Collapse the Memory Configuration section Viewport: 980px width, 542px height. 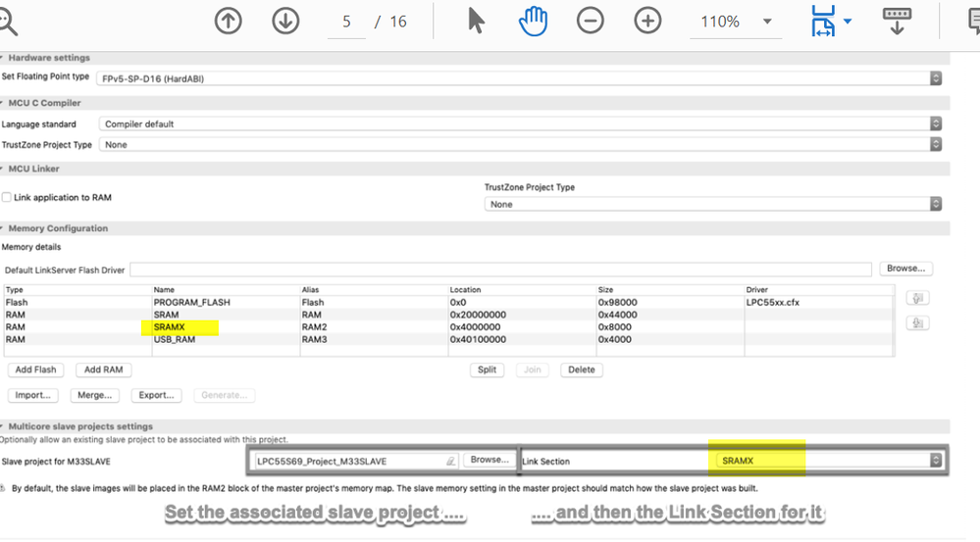click(3, 228)
